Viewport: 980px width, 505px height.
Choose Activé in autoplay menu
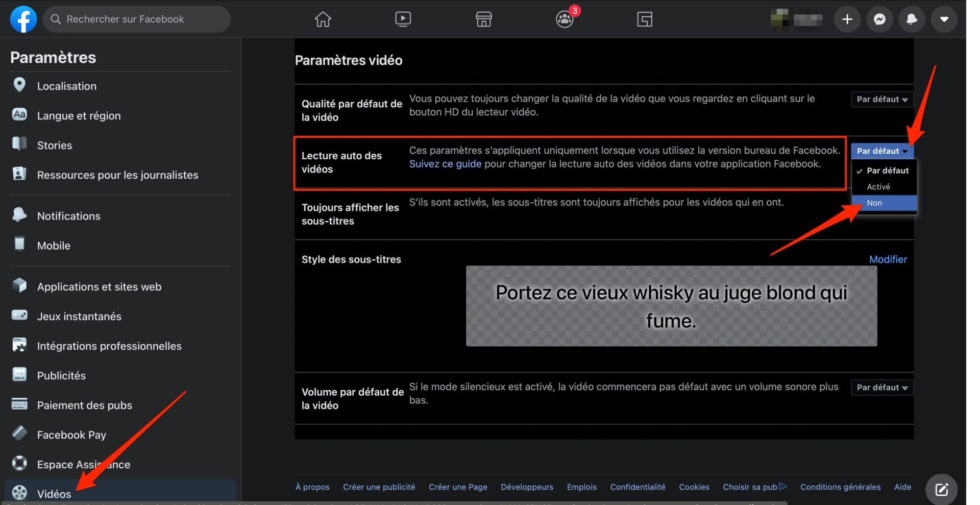(885, 187)
